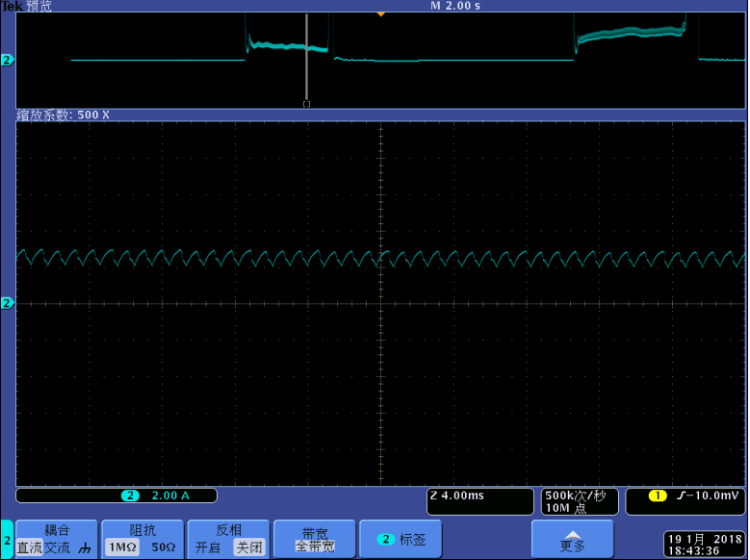Screen dimensions: 750x560
Task: Set coupling to 直流 (DC)
Action: point(30,547)
